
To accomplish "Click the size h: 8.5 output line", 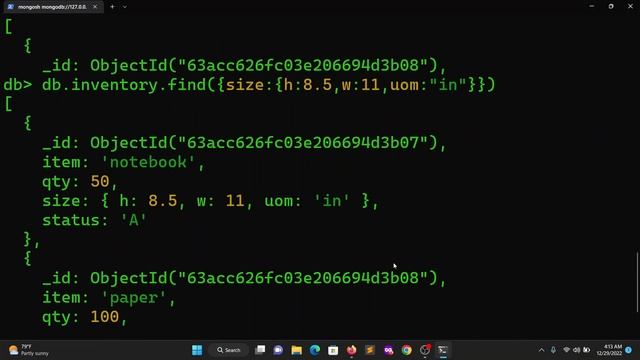I will point(210,201).
